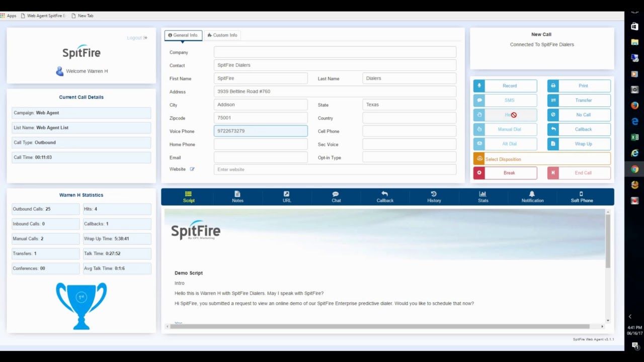This screenshot has height=362, width=644.
Task: Click the red Break button
Action: [x=505, y=172]
